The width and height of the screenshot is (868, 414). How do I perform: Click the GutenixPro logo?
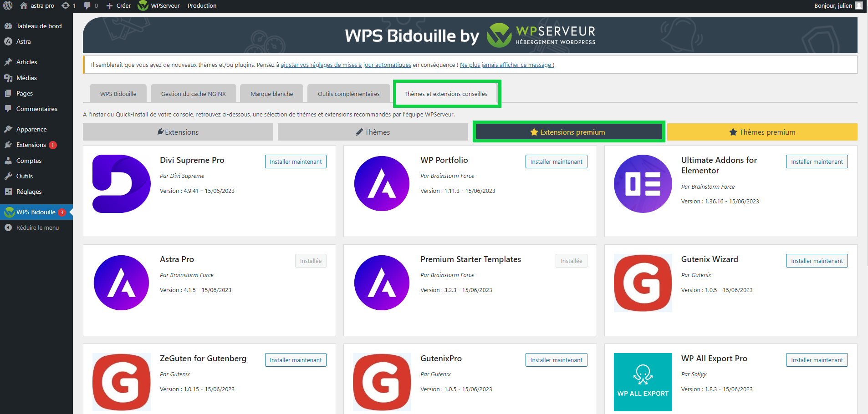point(382,382)
